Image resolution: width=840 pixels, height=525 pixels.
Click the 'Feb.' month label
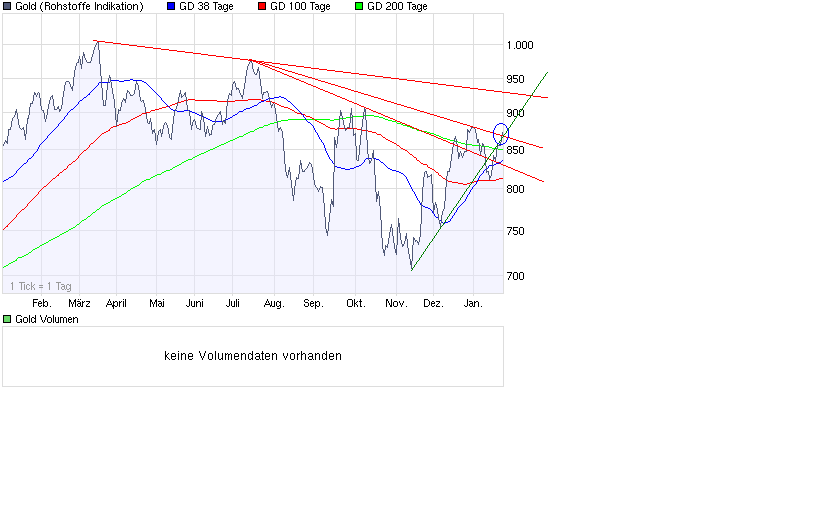click(42, 303)
